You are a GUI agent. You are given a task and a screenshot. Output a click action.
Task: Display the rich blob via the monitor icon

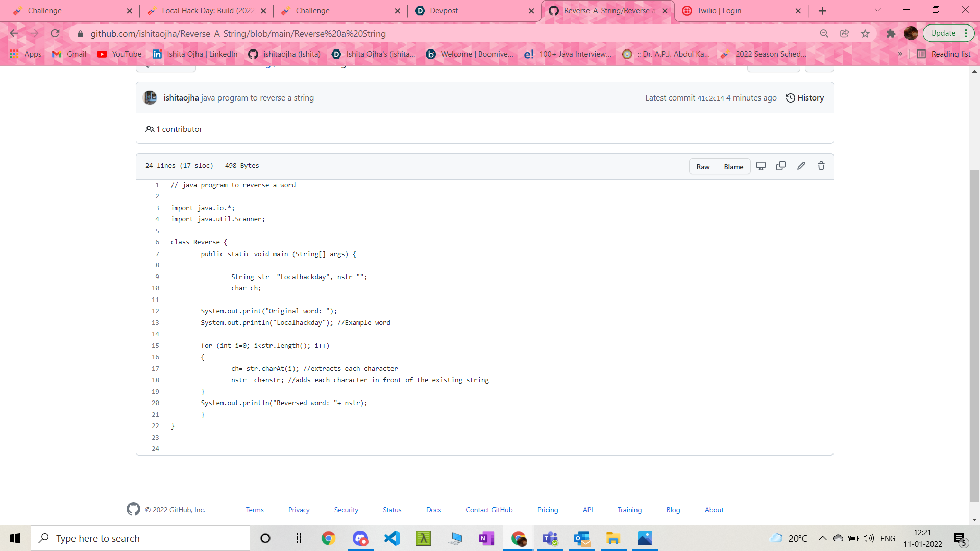[761, 166]
